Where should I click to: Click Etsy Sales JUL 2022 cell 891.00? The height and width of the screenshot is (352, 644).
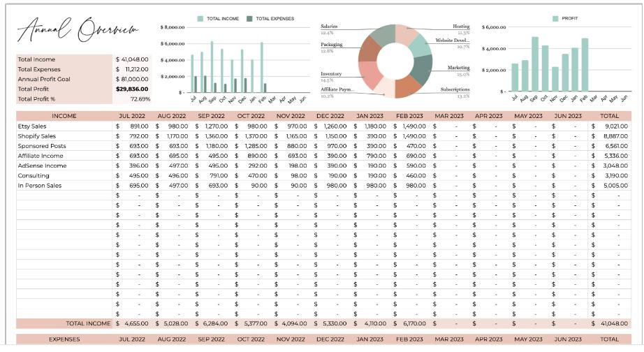(132, 126)
